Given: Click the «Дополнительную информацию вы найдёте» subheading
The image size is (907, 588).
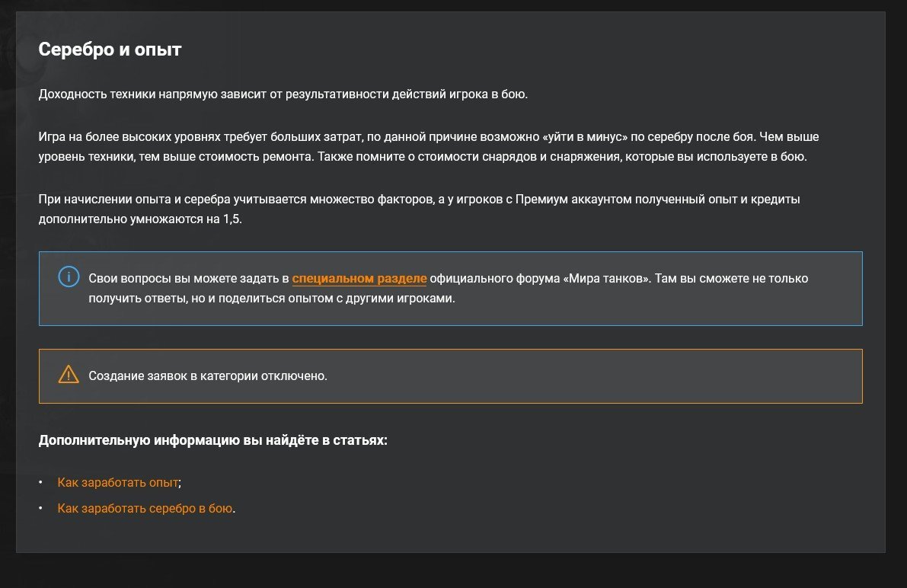Looking at the screenshot, I should [212, 440].
